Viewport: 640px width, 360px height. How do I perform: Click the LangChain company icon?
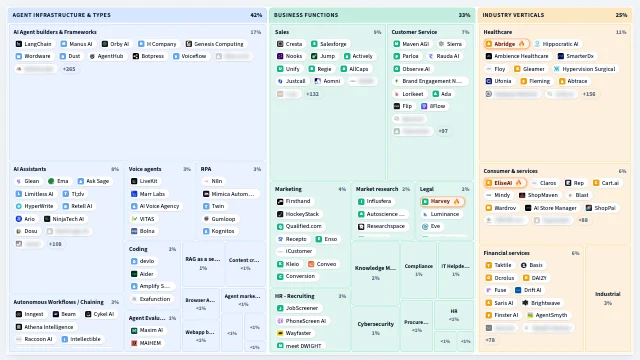pos(19,44)
